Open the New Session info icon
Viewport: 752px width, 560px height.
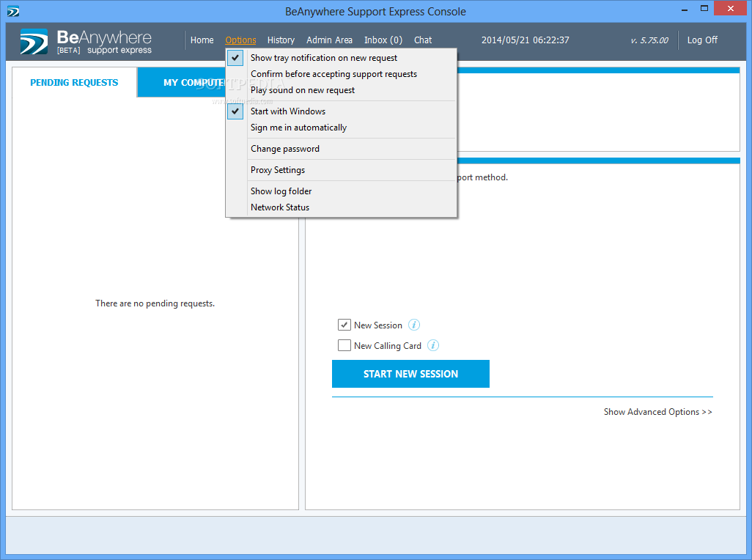[414, 325]
